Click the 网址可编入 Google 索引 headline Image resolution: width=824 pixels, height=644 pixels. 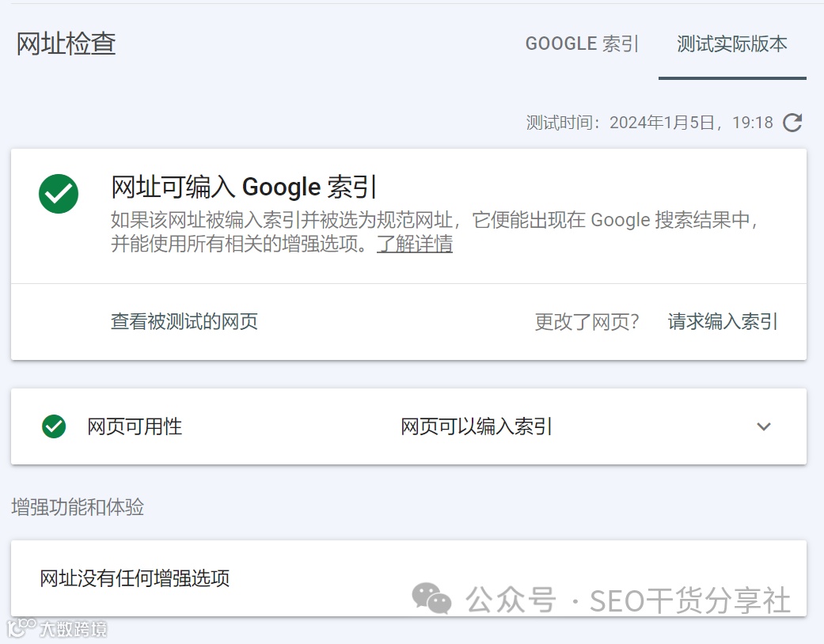244,188
